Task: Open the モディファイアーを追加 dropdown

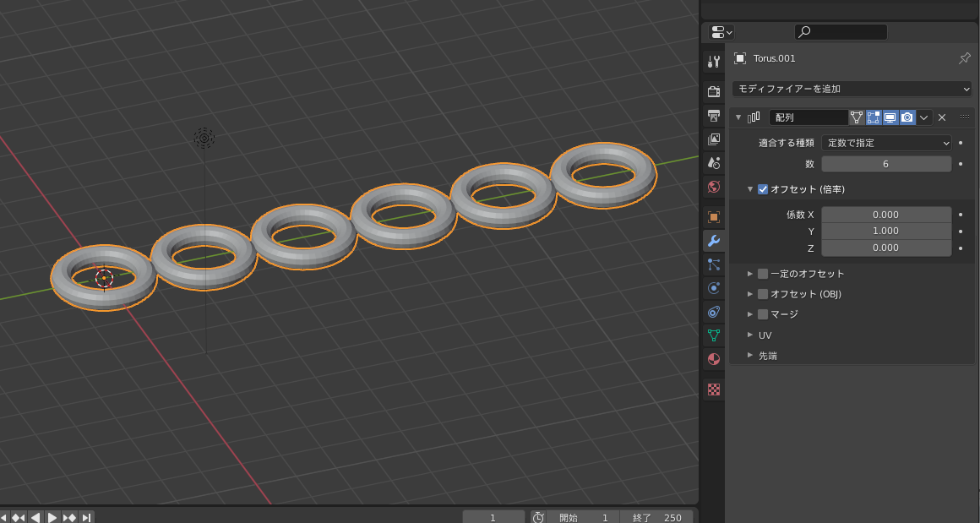Action: point(852,89)
